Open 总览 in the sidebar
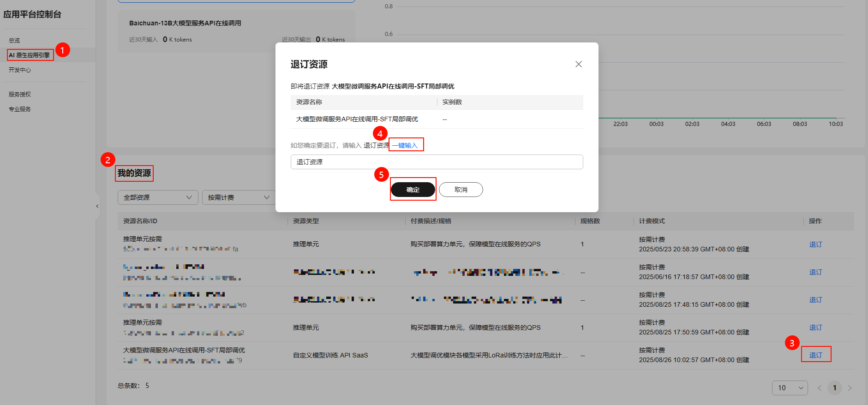The height and width of the screenshot is (405, 868). click(14, 41)
